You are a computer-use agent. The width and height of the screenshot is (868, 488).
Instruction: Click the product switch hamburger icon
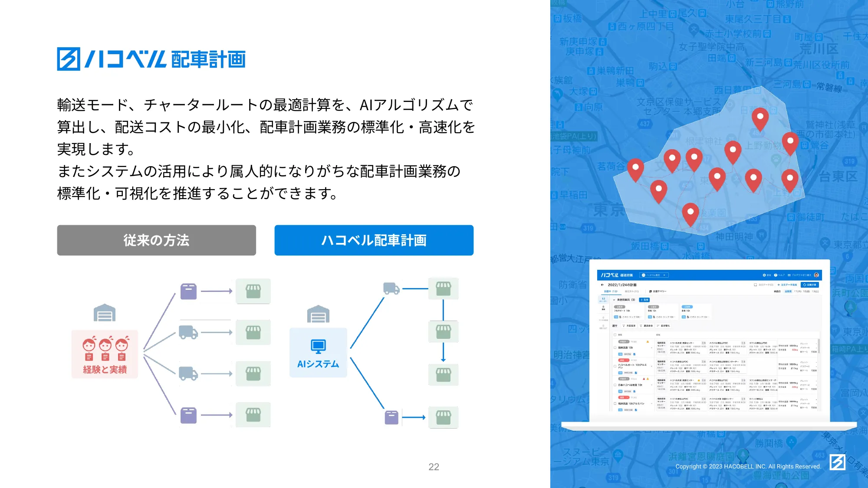[x=789, y=275]
